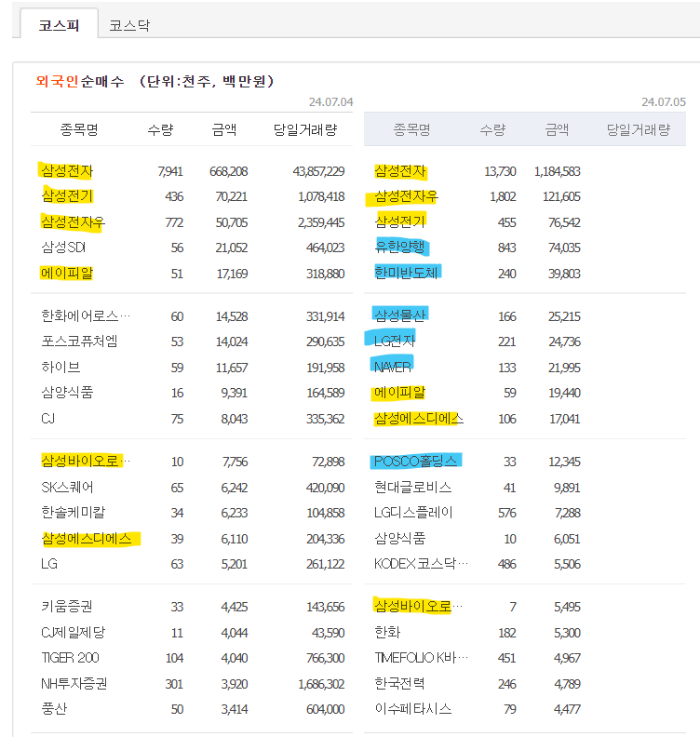Open NH투자증권 stock link

[74, 683]
